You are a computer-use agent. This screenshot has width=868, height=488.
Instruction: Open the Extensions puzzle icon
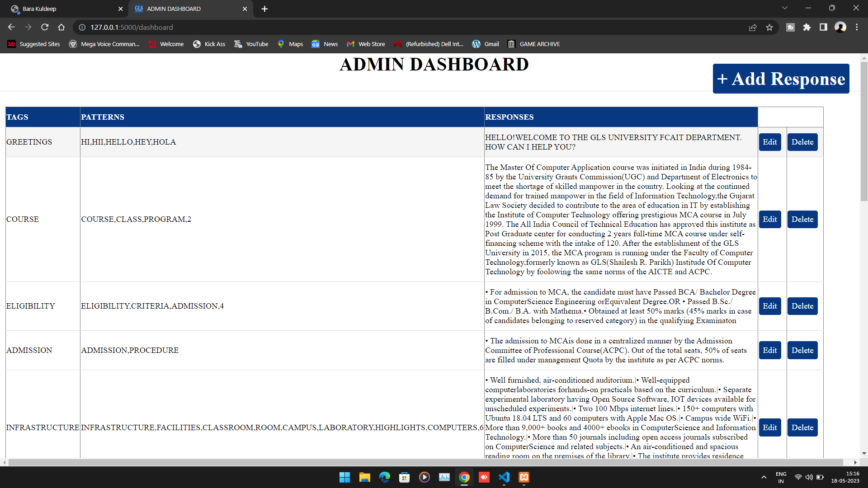click(x=807, y=28)
